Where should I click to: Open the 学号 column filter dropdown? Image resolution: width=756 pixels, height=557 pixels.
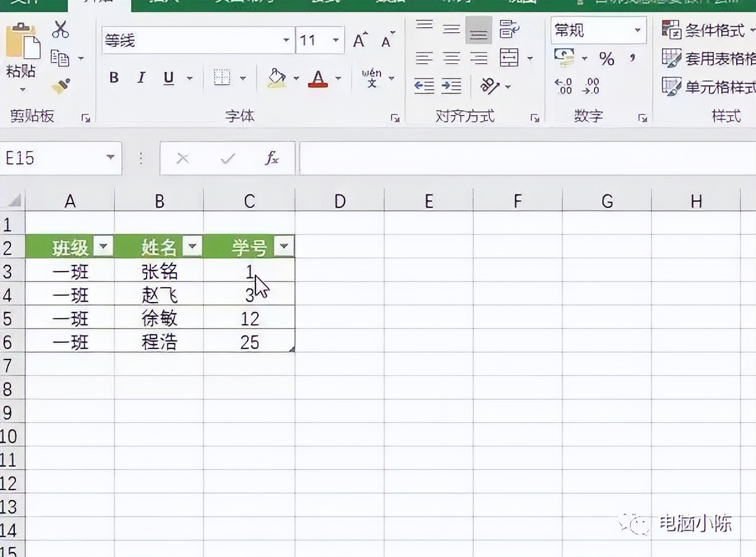pos(284,246)
